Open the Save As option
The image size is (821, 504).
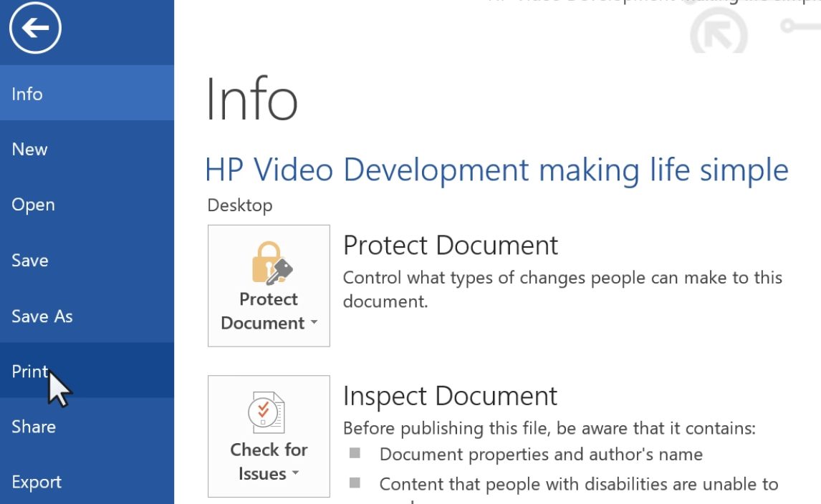[x=87, y=316]
